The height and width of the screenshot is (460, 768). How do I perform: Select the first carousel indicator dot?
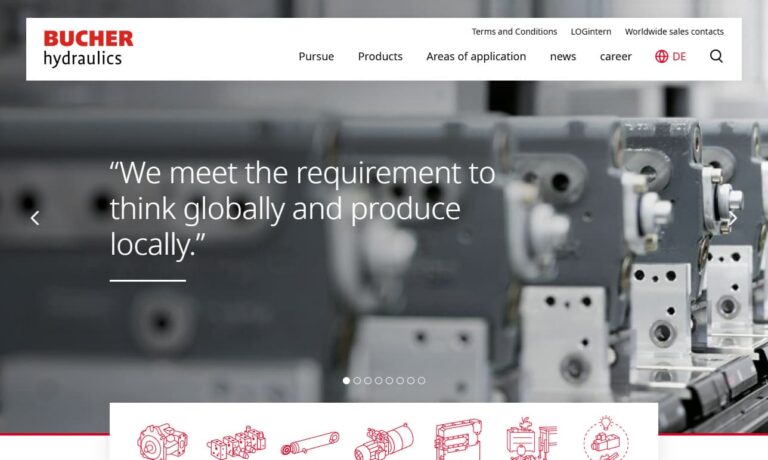tap(346, 381)
